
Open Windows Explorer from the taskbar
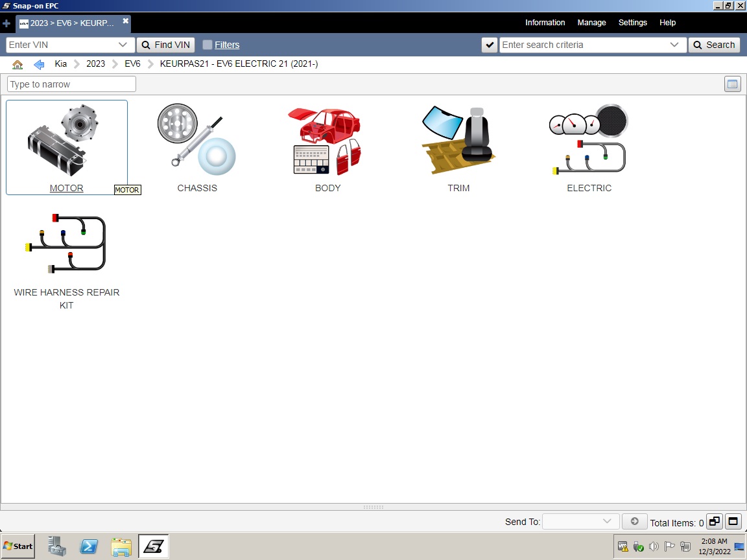click(121, 546)
